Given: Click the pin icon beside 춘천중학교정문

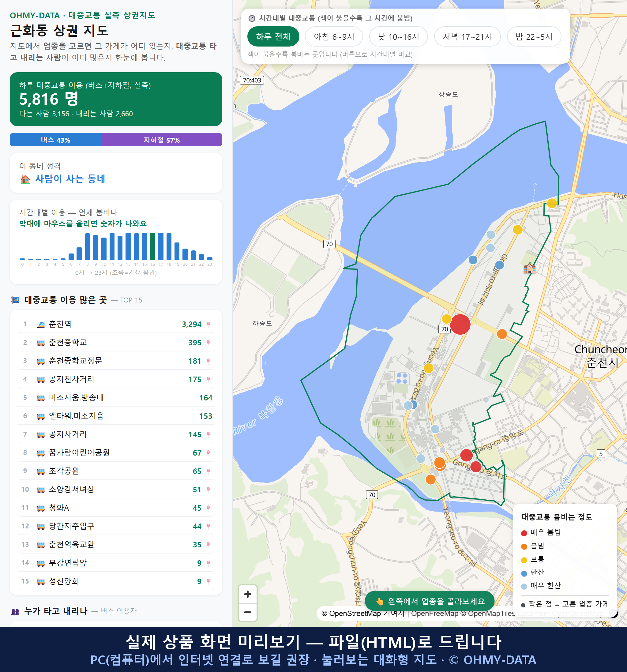Looking at the screenshot, I should [208, 361].
